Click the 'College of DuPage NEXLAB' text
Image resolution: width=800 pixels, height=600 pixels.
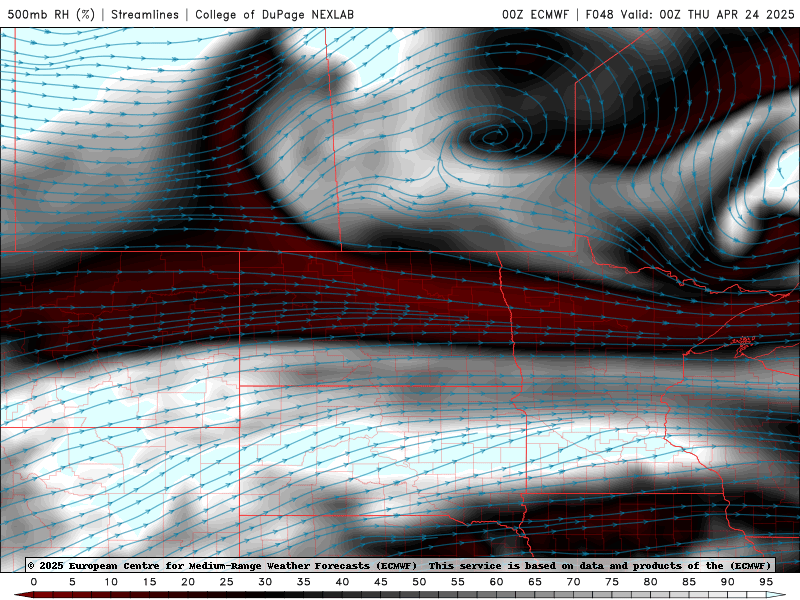tap(274, 14)
